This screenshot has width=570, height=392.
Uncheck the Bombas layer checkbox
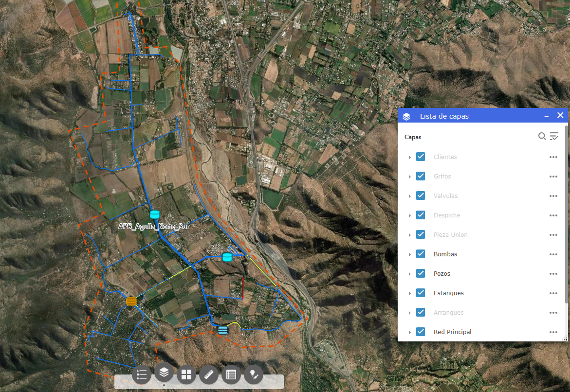tap(421, 254)
